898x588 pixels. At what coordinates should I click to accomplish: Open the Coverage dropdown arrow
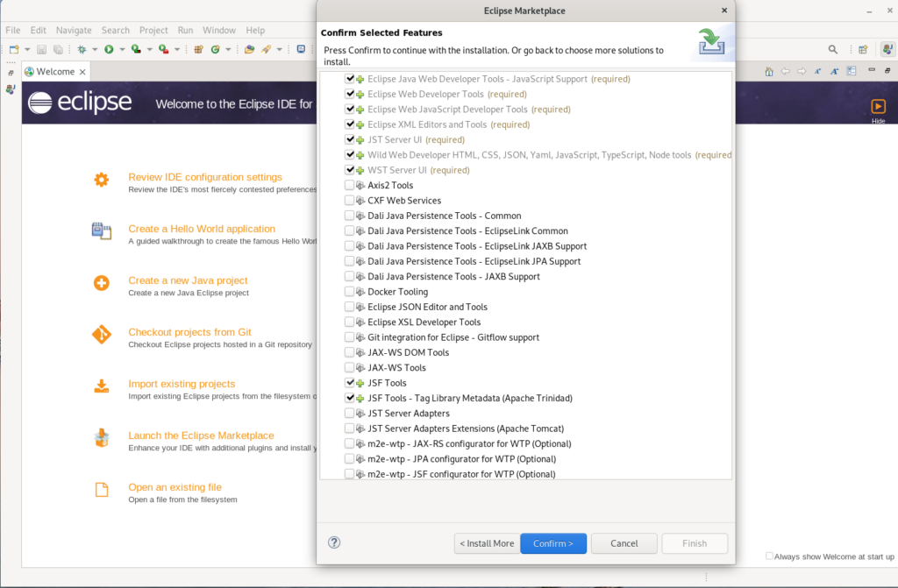click(149, 50)
